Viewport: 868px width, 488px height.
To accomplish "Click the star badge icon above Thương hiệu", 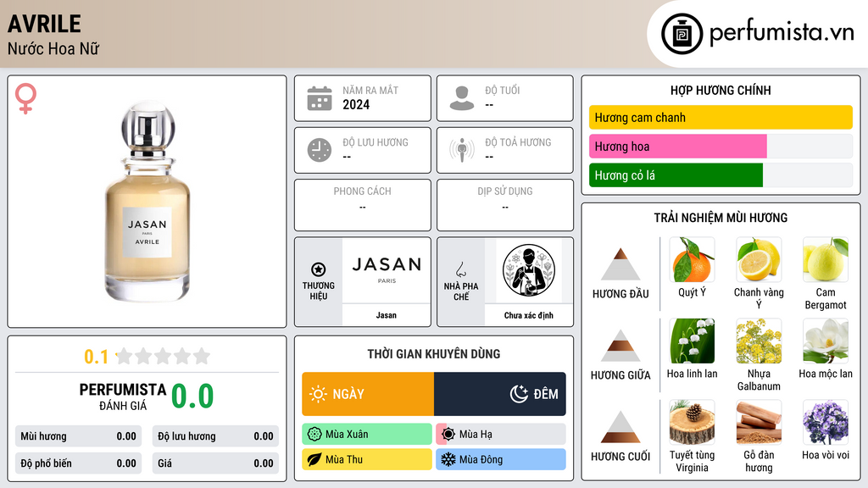I will point(319,269).
